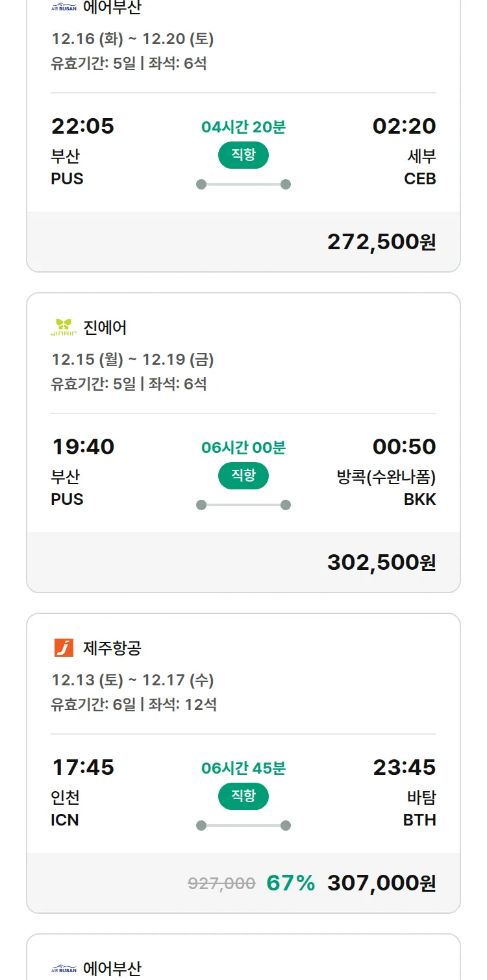Tap the 직항 badge on the Cebu flight
Screen dimensions: 487x980
click(x=243, y=155)
